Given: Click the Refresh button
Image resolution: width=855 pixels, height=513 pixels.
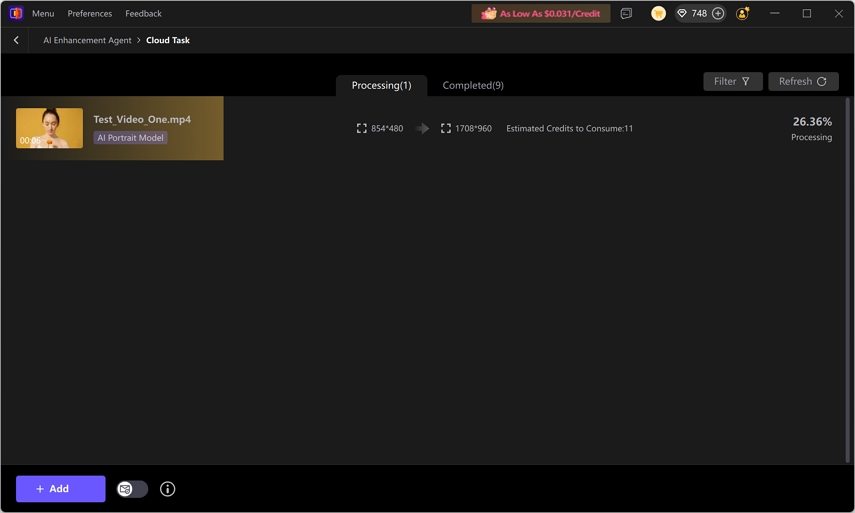Looking at the screenshot, I should (x=803, y=81).
